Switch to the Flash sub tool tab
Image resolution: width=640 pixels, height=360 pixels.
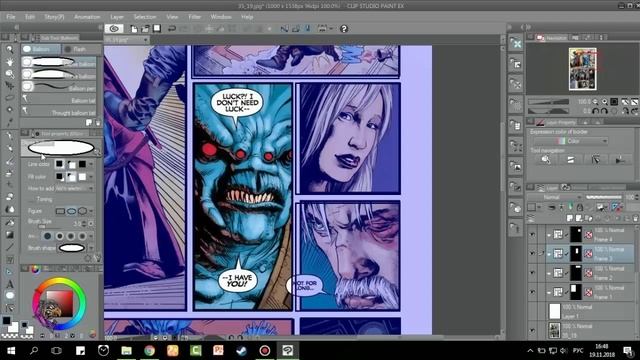pos(81,49)
